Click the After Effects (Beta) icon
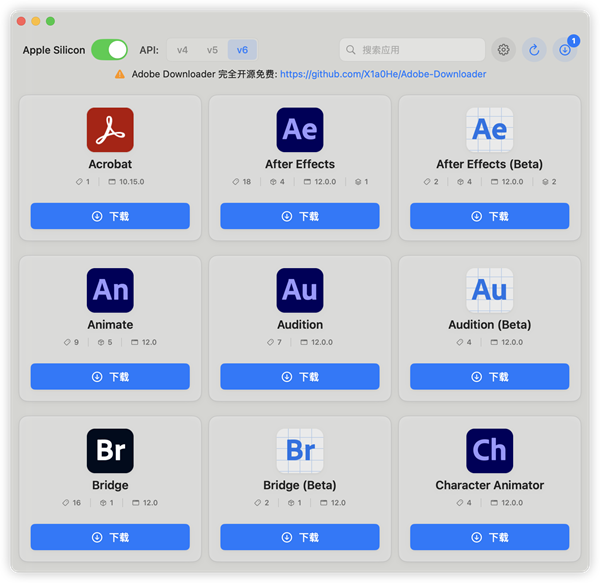The height and width of the screenshot is (583, 600). click(490, 130)
